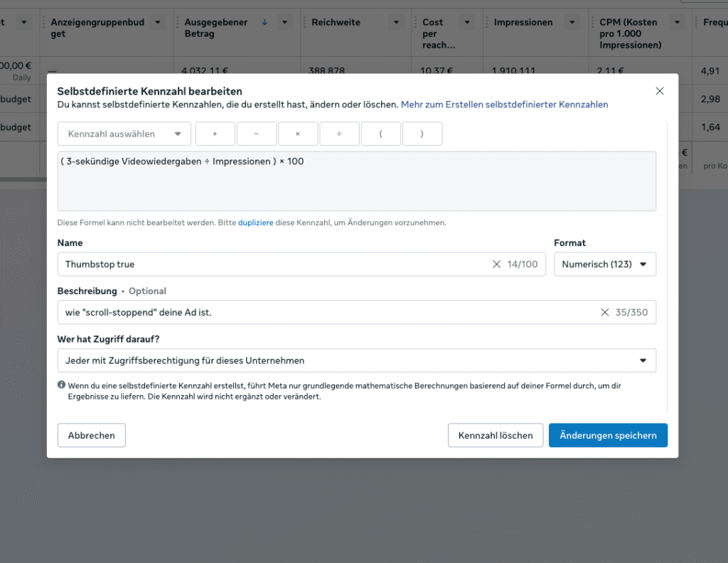This screenshot has width=728, height=563.
Task: Click the dupliziere link
Action: point(255,222)
